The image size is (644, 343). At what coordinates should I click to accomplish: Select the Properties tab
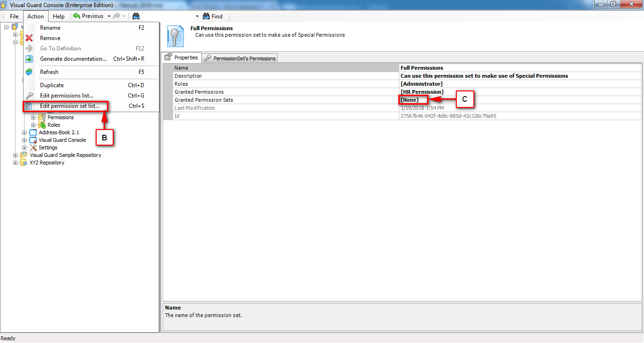tap(182, 57)
